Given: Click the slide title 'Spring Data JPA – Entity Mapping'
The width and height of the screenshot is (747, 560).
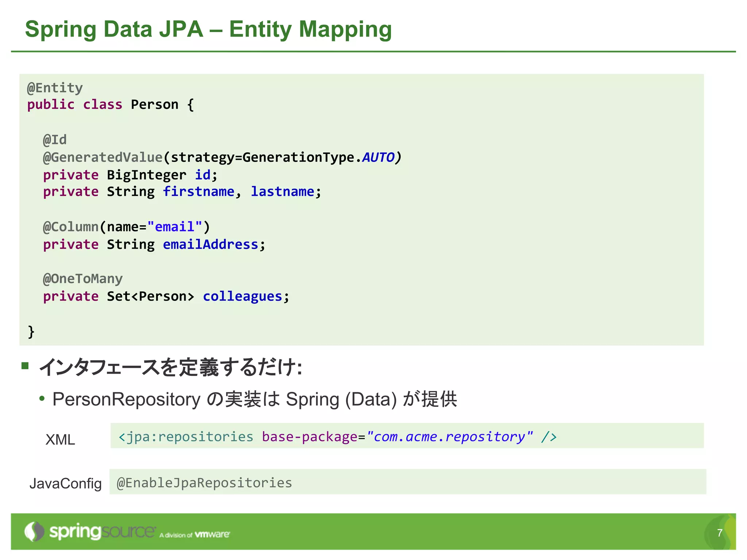Looking at the screenshot, I should (x=208, y=29).
